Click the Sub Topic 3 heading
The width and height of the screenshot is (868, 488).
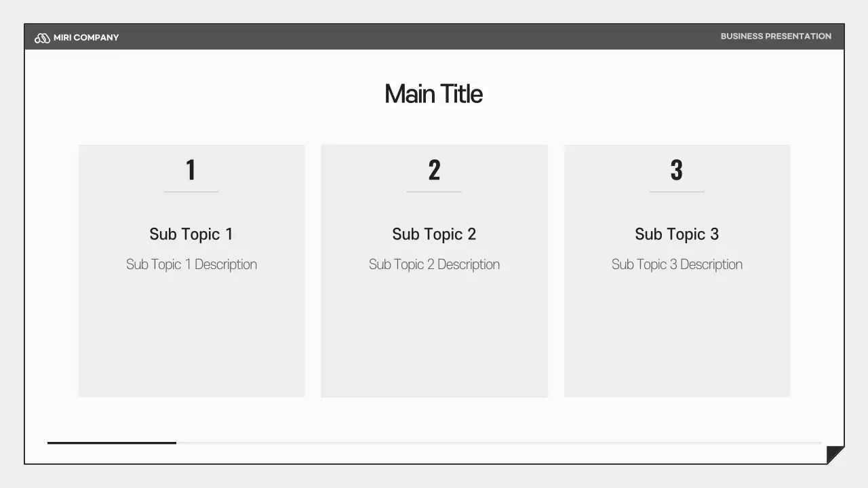(x=677, y=235)
